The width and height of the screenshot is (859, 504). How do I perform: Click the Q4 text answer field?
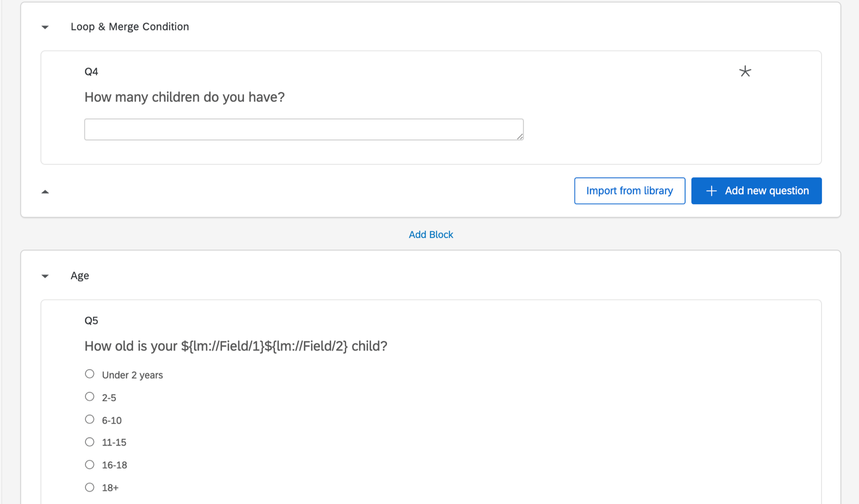303,130
